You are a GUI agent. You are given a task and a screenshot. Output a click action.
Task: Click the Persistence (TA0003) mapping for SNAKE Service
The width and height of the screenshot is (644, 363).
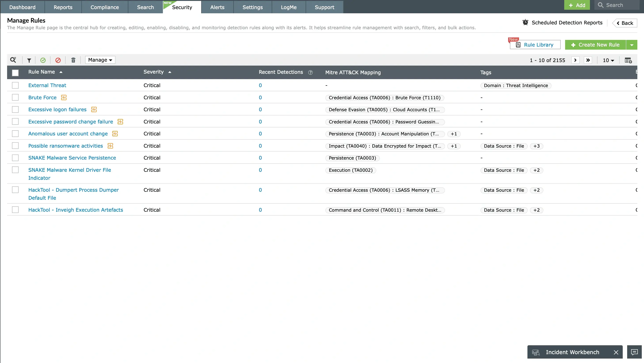(x=352, y=158)
